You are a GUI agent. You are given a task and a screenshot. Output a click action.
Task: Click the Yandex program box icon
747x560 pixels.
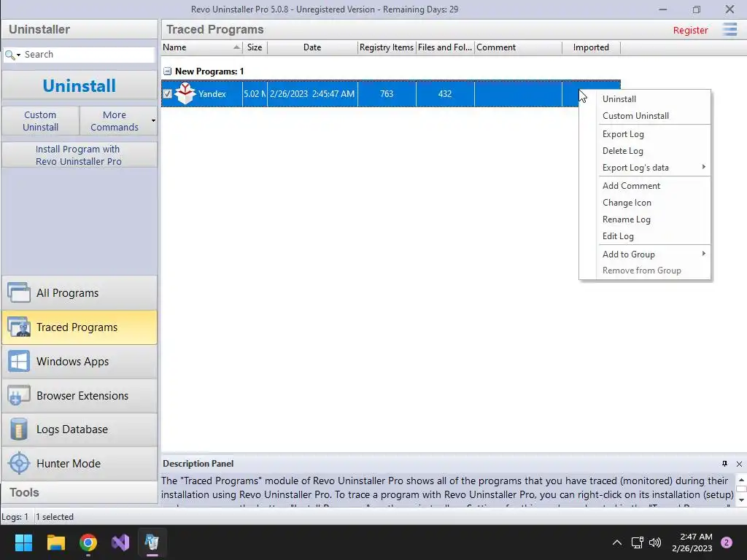pos(185,93)
